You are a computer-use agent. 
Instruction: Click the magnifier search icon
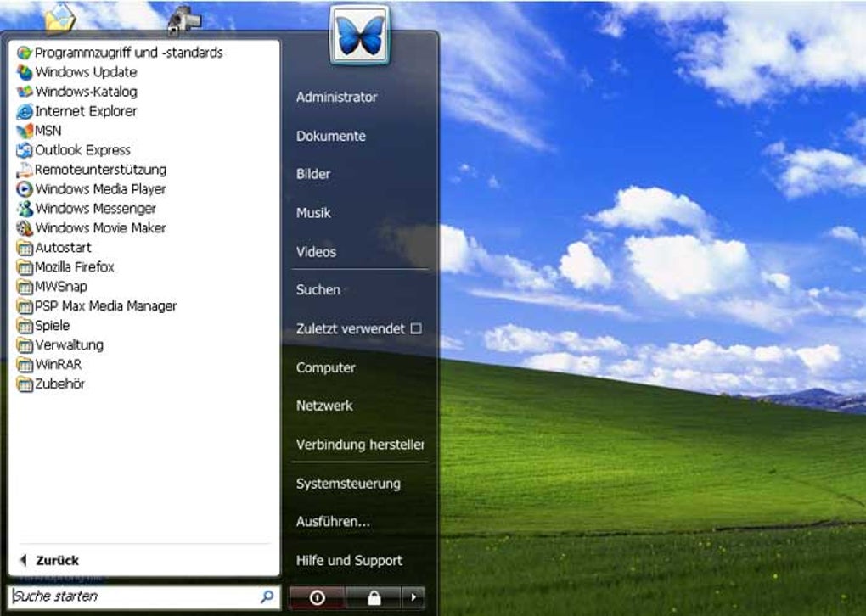pos(267,596)
